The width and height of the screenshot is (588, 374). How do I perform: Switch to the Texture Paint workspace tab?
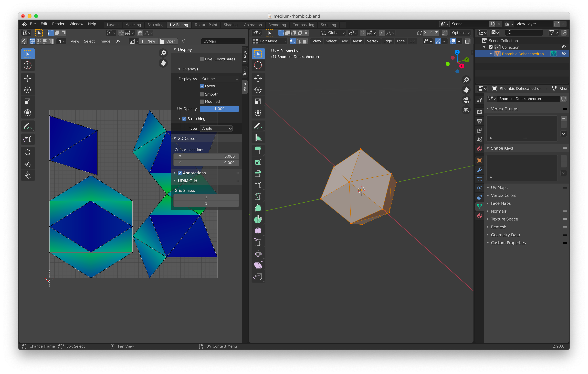(x=206, y=25)
